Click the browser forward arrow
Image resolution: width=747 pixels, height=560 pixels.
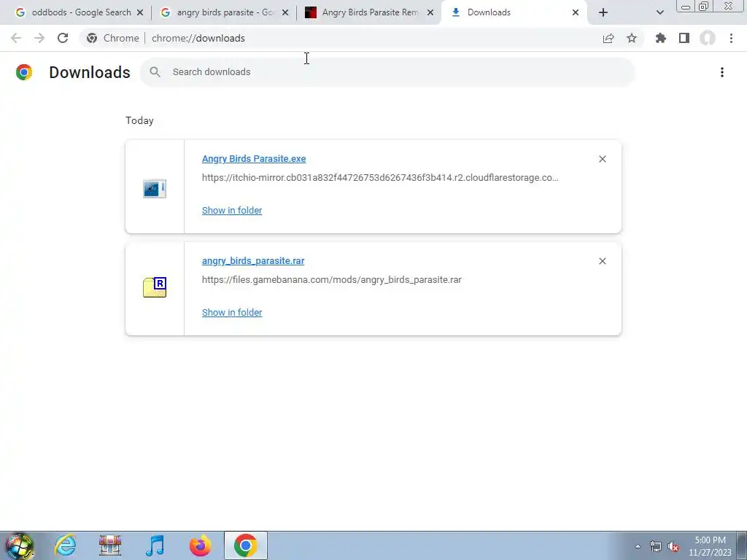point(39,38)
